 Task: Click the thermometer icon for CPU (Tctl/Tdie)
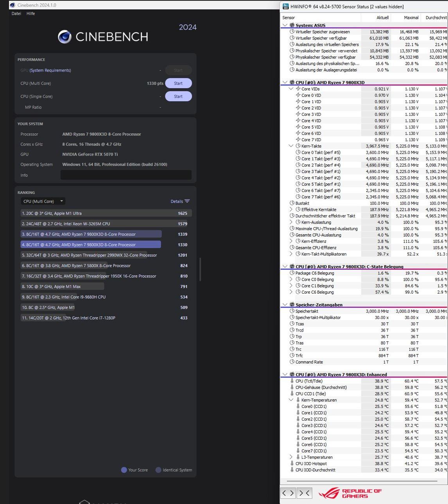pos(292,381)
